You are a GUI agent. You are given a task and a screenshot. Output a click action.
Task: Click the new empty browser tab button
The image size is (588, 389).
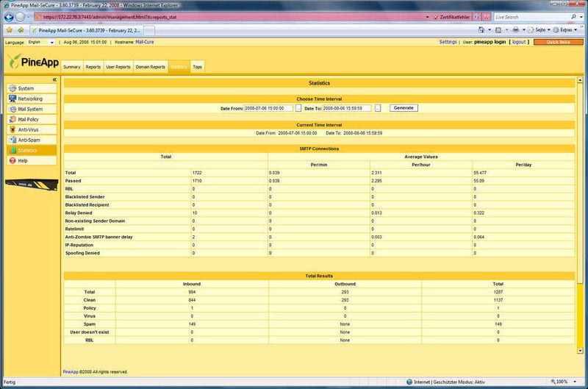point(149,31)
